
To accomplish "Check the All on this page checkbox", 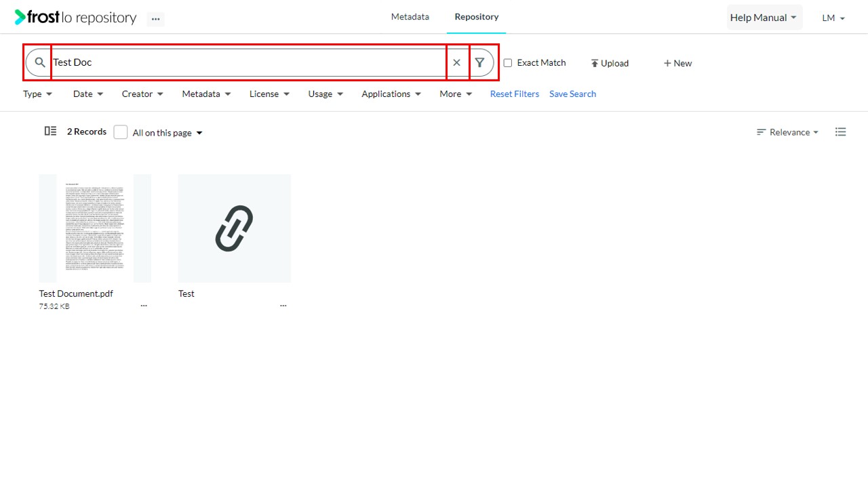I will click(x=121, y=132).
